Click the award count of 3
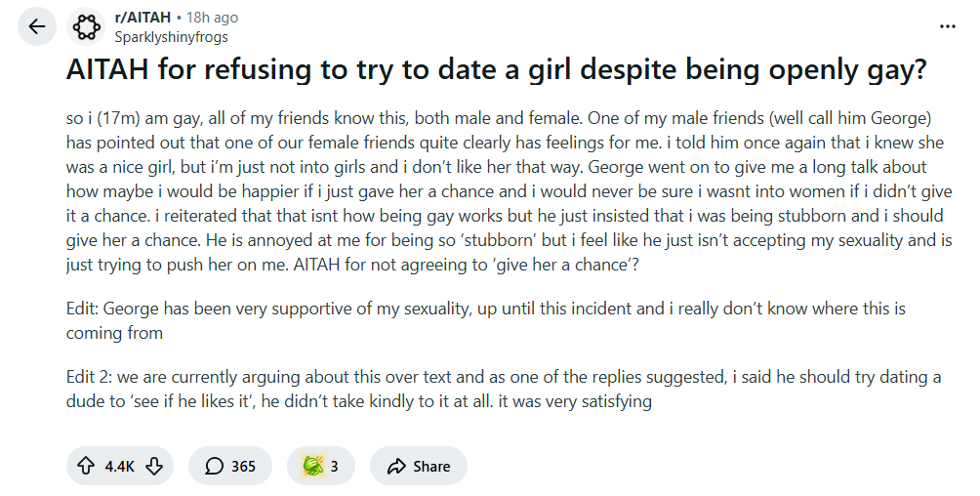Image resolution: width=980 pixels, height=496 pixels. pos(334,467)
